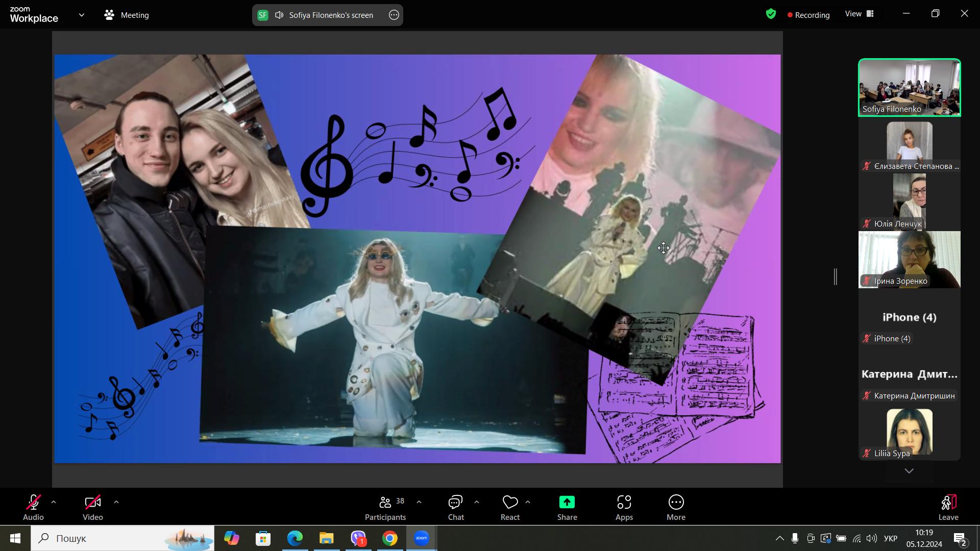Select Sofiya Filonenko's video thumbnail

pyautogui.click(x=909, y=88)
